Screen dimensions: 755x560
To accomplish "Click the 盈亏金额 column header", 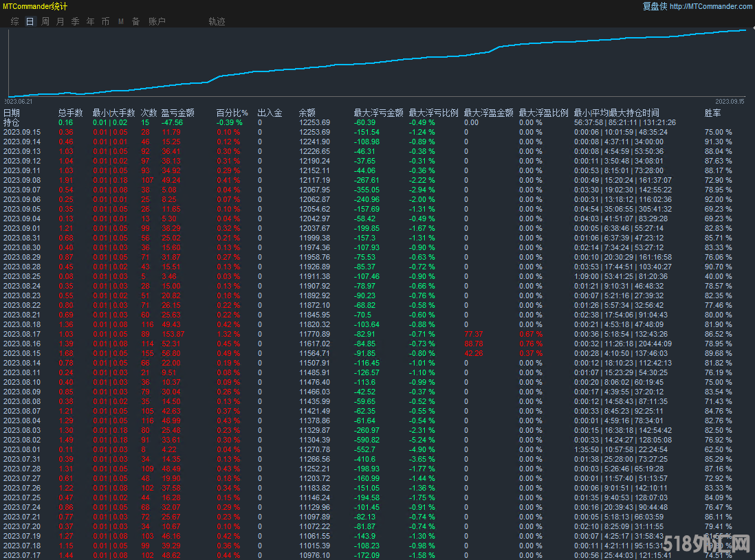I will coord(177,113).
